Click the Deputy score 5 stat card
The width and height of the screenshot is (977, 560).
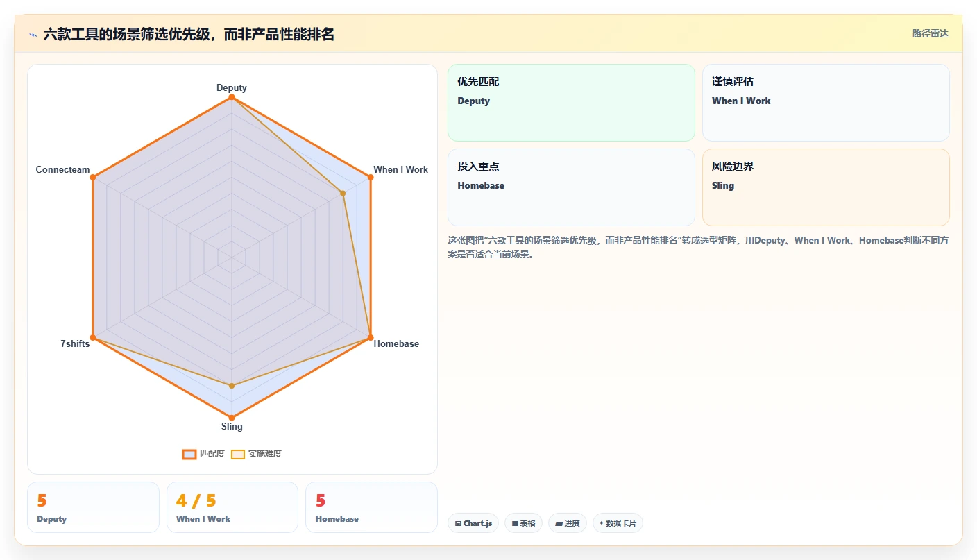93,507
